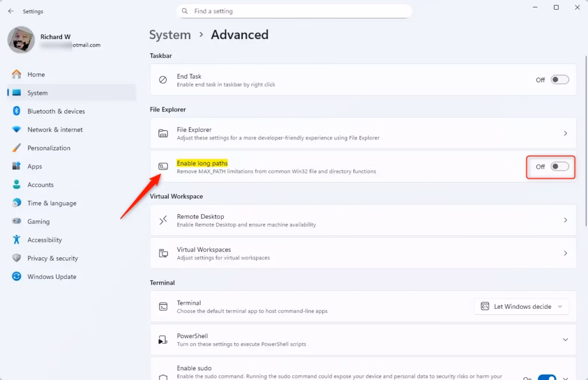588x380 pixels.
Task: Click the Terminal row icon
Action: [x=163, y=307]
